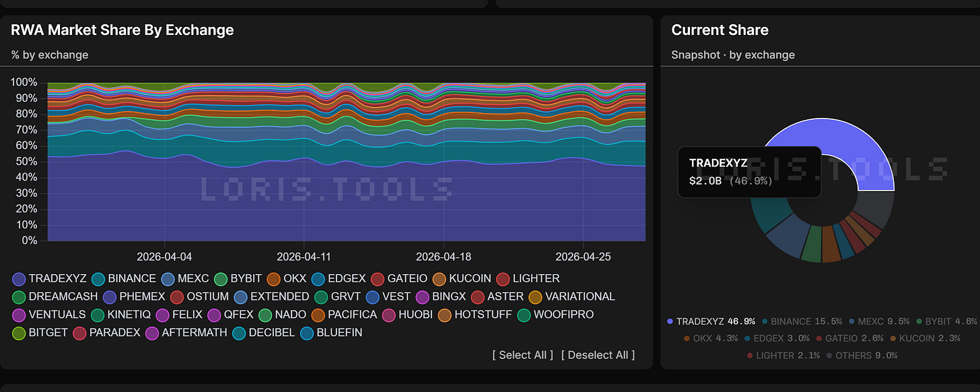
Task: Click KUCOIN 2.3% in donut legend
Action: pyautogui.click(x=924, y=338)
